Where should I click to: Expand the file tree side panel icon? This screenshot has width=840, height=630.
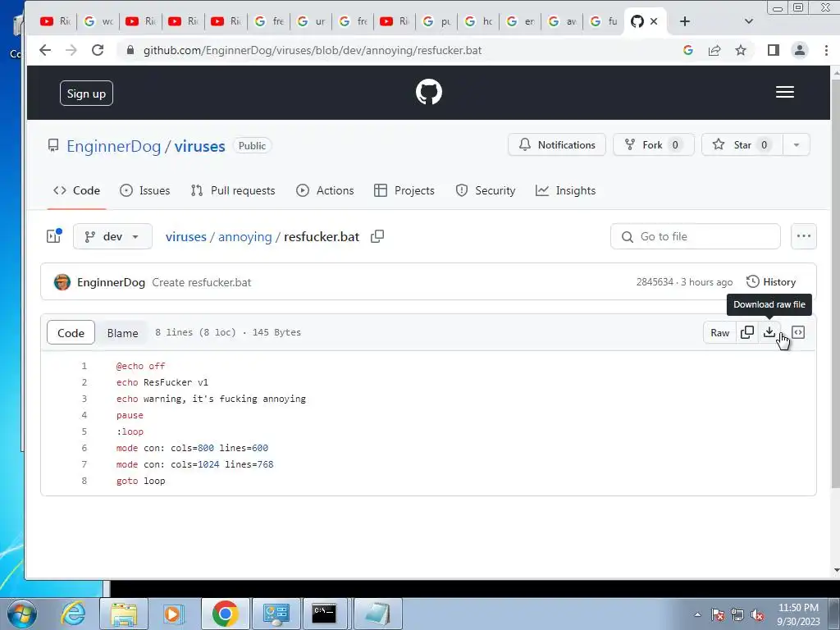[54, 236]
